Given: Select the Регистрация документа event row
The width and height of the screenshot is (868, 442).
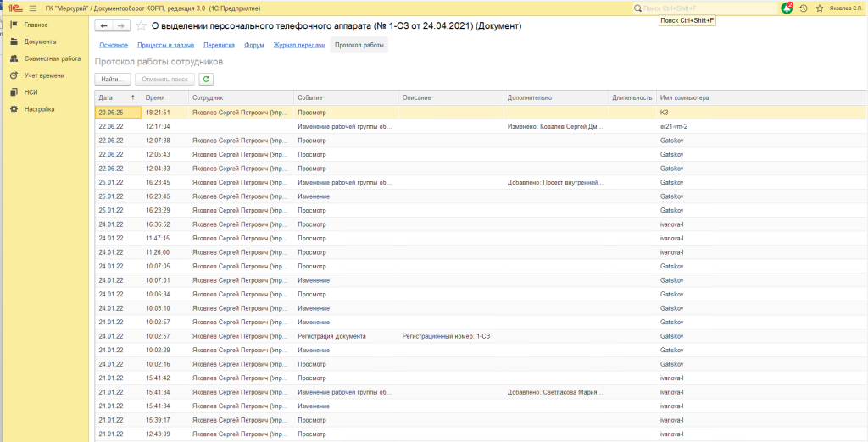Looking at the screenshot, I should [331, 336].
